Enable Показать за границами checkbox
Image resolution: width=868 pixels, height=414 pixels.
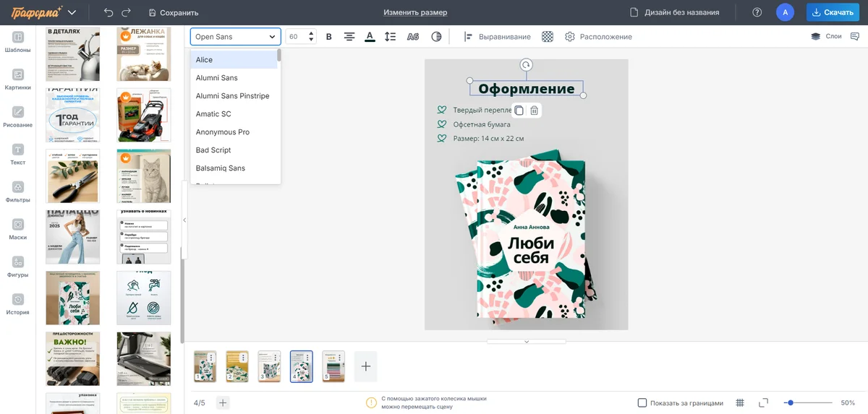click(642, 403)
